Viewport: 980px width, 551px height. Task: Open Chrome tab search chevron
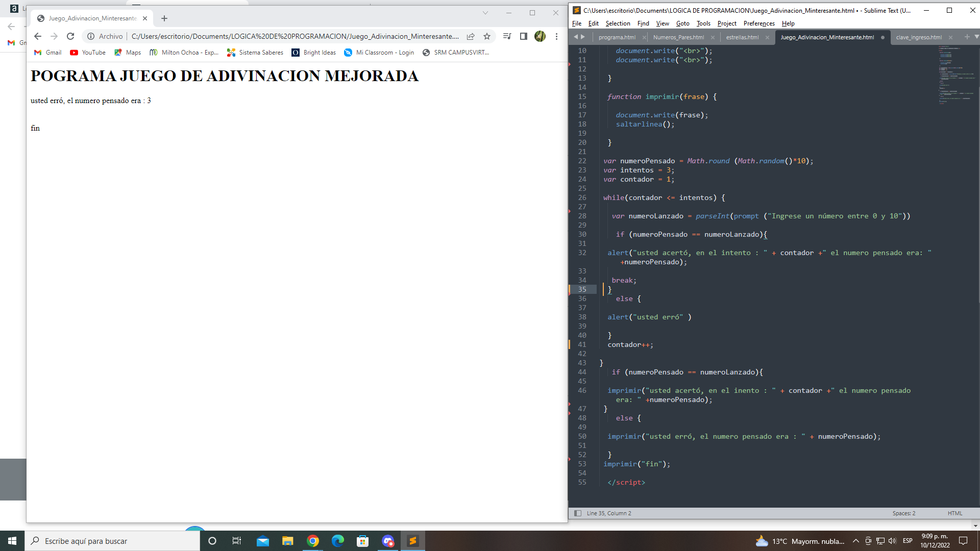pos(485,13)
